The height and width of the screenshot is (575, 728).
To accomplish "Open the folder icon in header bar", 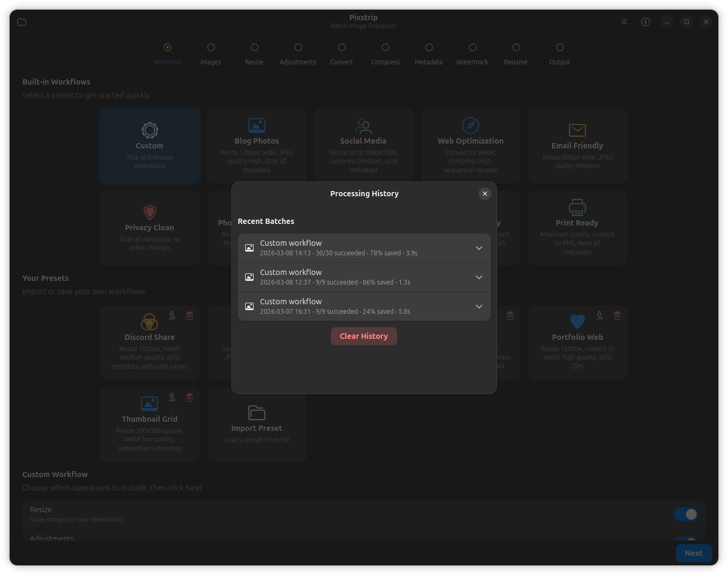I will (x=22, y=22).
